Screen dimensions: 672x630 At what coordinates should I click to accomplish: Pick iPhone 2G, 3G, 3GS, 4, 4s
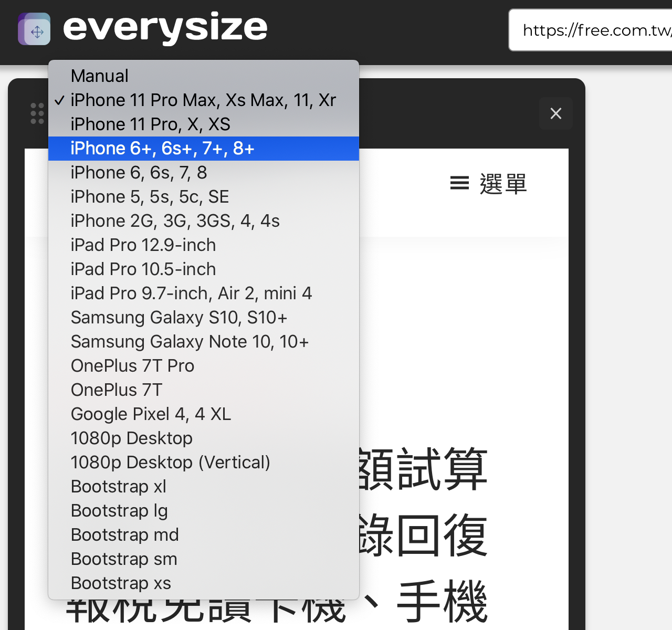pyautogui.click(x=204, y=221)
